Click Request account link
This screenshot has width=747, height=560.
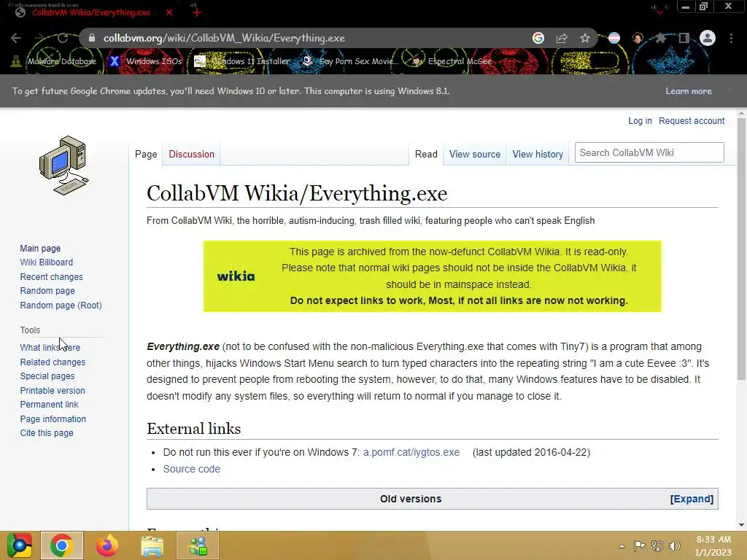[x=692, y=121]
